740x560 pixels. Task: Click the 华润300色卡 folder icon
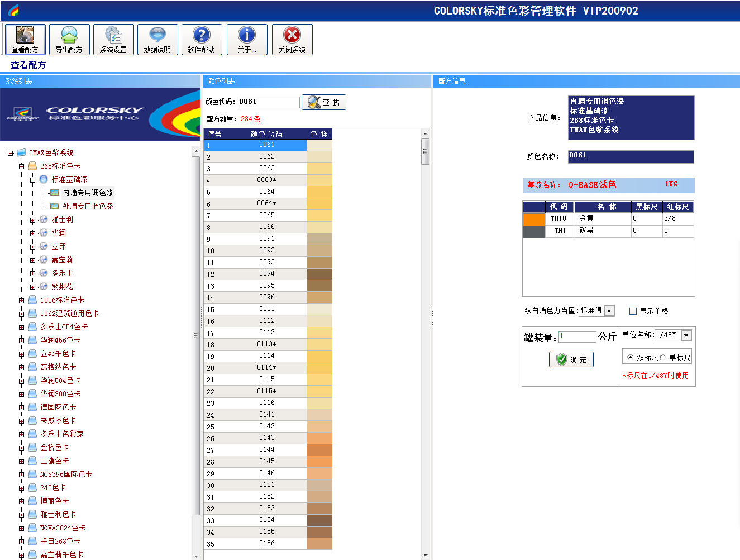(x=32, y=394)
